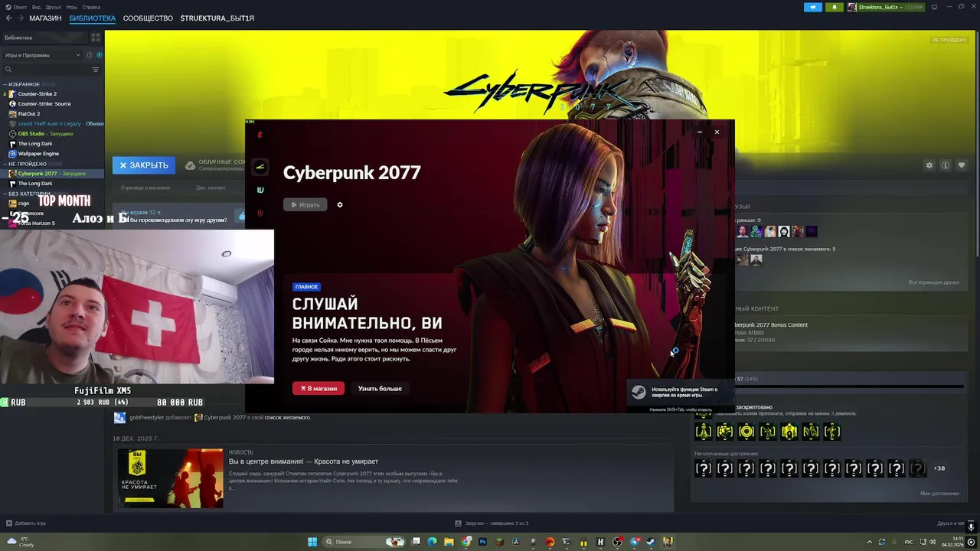
Task: Click ГЛАВНОЕ badge in launcher
Action: [306, 287]
